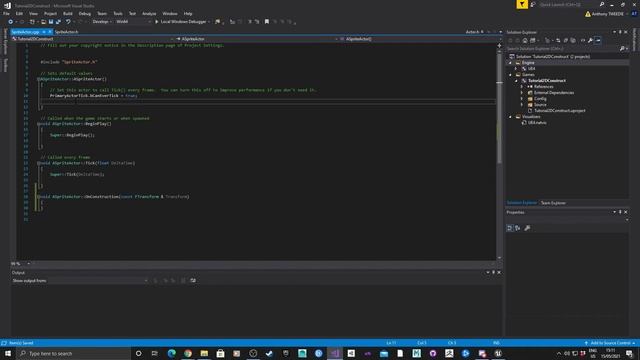The image size is (640, 360).
Task: Select the Tutorial2DConstruct project node
Action: click(x=547, y=81)
